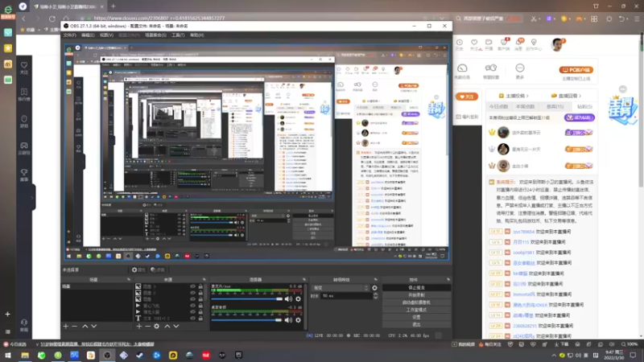Expand the anchor video link chevron
Screen dimensions: 644x362
click(x=527, y=96)
